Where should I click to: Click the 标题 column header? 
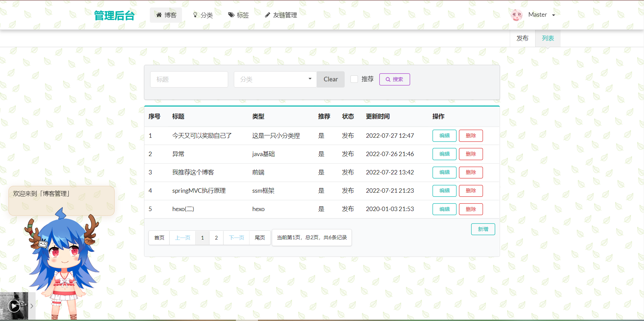[178, 116]
